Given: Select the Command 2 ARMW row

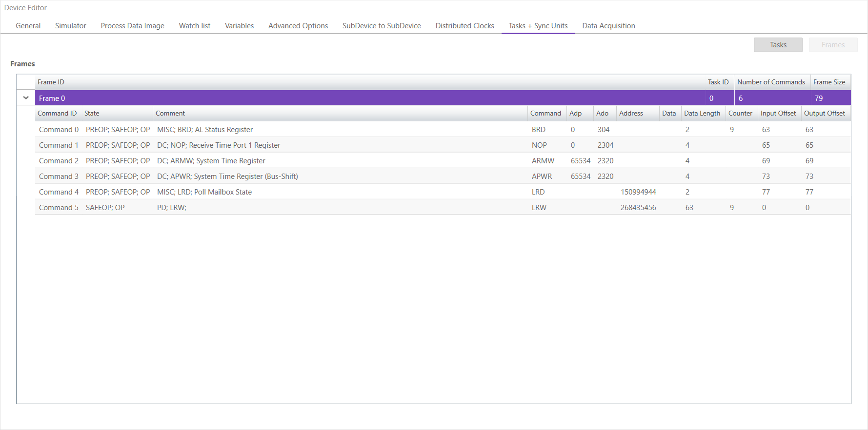Looking at the screenshot, I should (x=342, y=161).
